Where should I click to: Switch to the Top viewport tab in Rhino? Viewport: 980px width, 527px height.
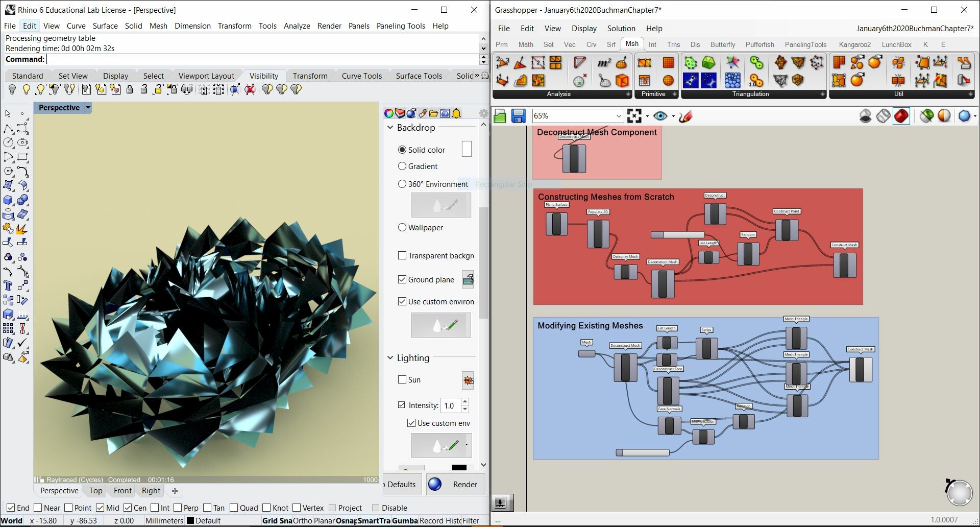tap(95, 491)
